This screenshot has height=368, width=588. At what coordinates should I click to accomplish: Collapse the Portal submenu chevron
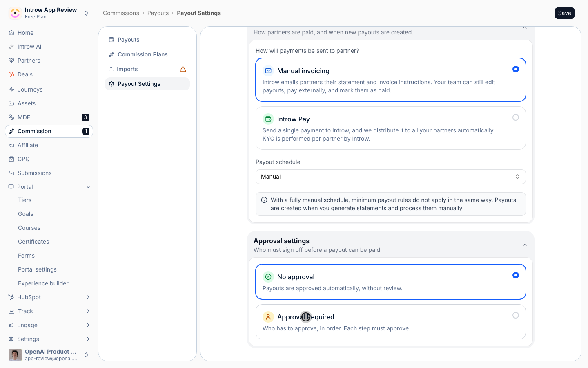click(88, 187)
